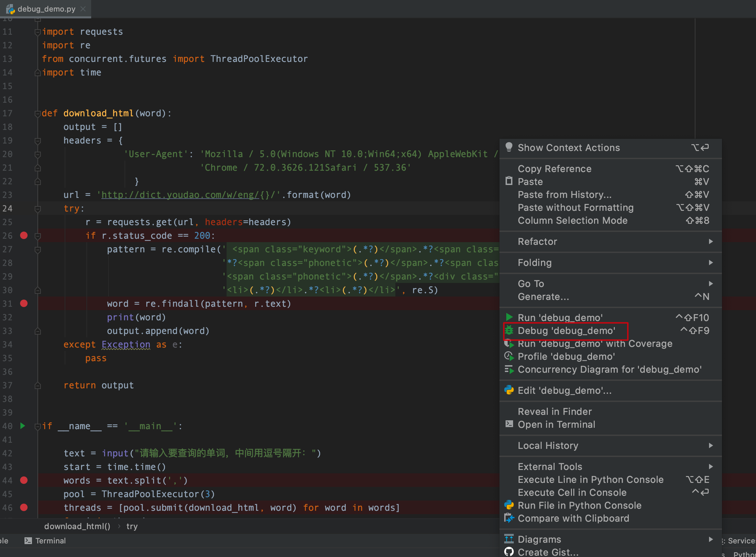This screenshot has height=557, width=756.
Task: Open the Diagrams submenu
Action: tap(611, 539)
